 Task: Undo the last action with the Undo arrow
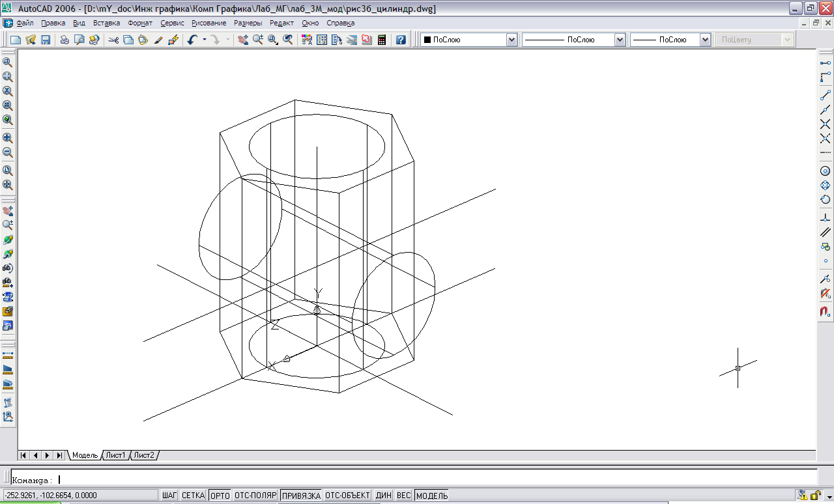[192, 40]
